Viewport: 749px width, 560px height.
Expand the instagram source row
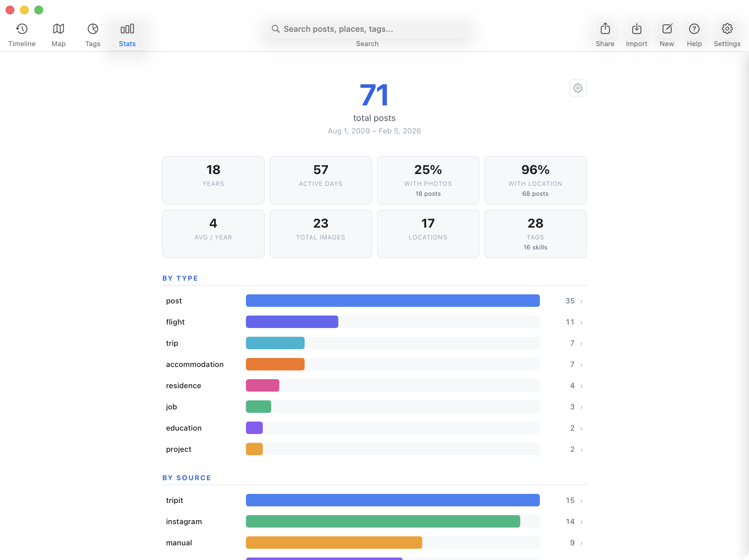coord(581,521)
